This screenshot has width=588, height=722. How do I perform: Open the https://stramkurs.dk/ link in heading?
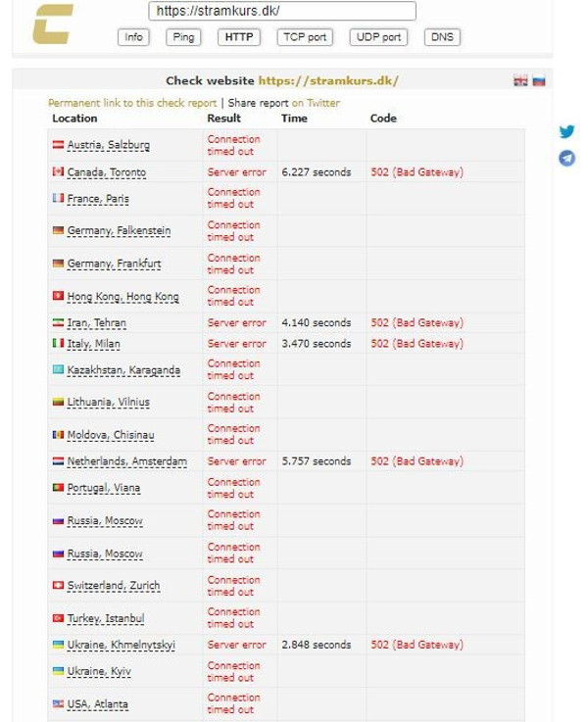(328, 81)
